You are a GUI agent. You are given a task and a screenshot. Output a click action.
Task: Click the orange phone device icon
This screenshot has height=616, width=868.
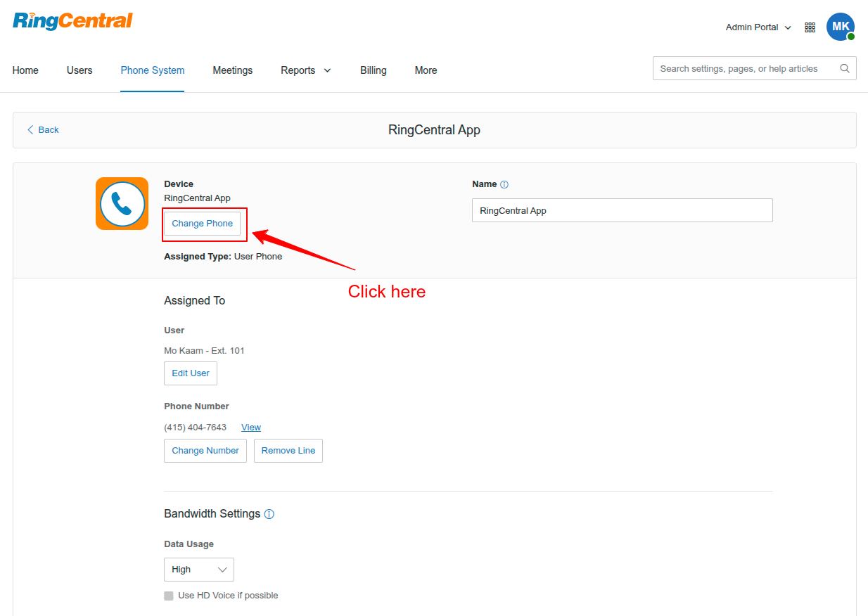pyautogui.click(x=122, y=204)
